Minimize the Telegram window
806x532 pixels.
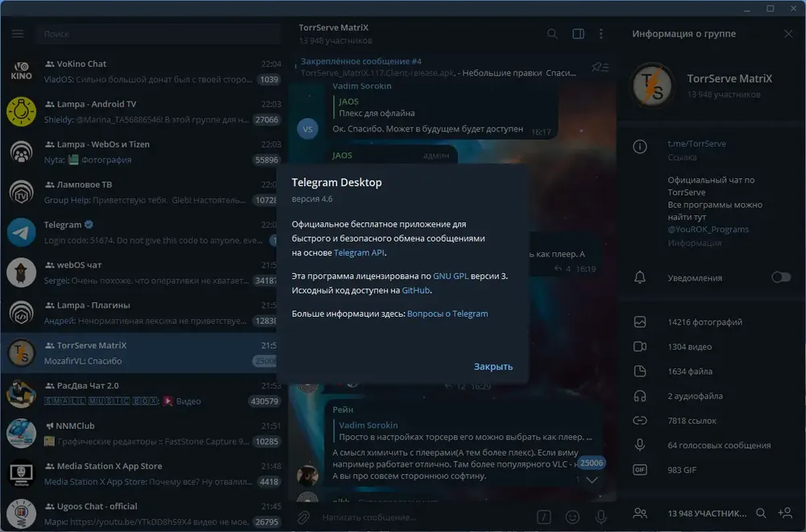click(x=747, y=9)
